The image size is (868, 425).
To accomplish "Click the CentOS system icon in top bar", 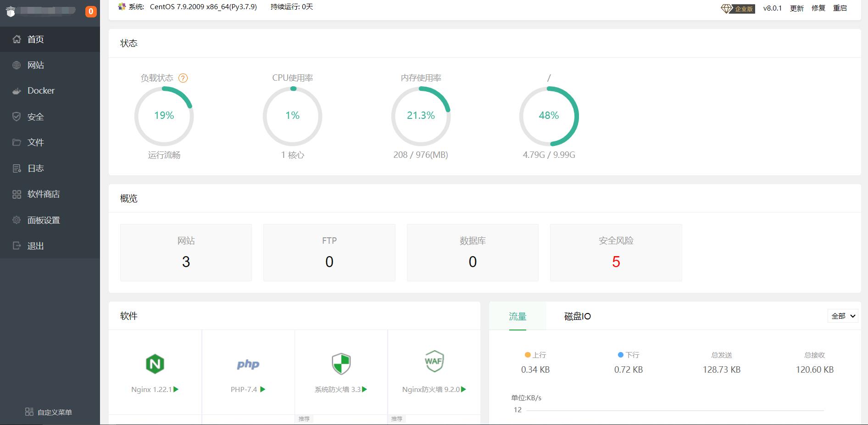I will point(122,6).
